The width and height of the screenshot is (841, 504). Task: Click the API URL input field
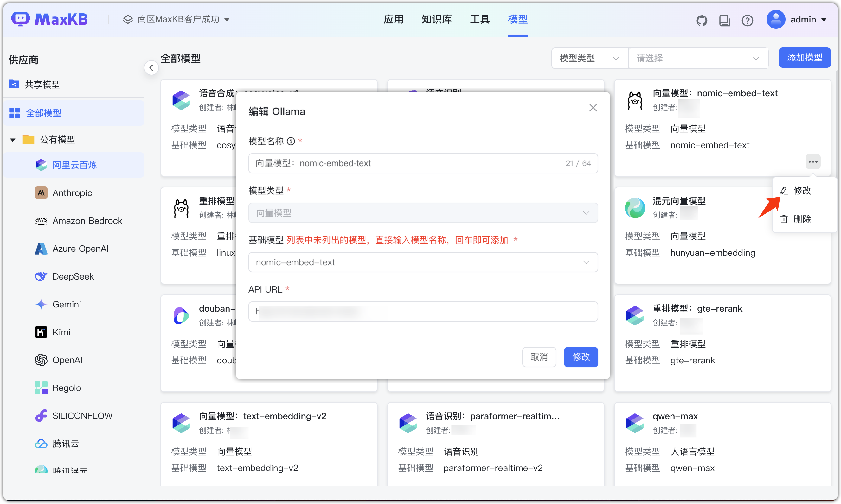click(x=423, y=312)
